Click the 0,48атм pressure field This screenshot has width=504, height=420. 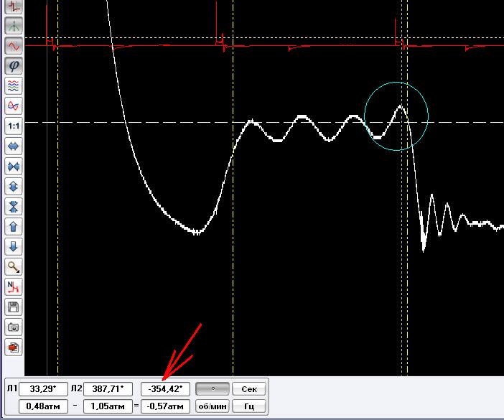point(43,406)
